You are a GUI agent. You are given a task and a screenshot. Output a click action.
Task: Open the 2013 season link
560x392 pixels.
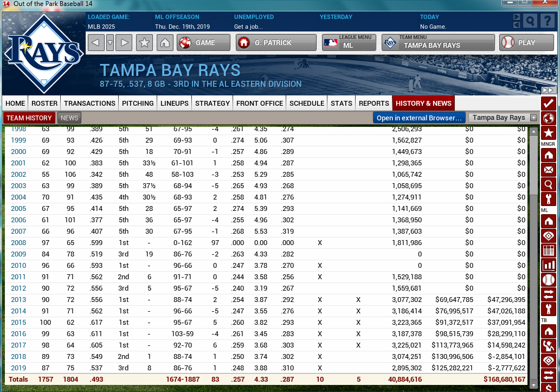pyautogui.click(x=18, y=299)
